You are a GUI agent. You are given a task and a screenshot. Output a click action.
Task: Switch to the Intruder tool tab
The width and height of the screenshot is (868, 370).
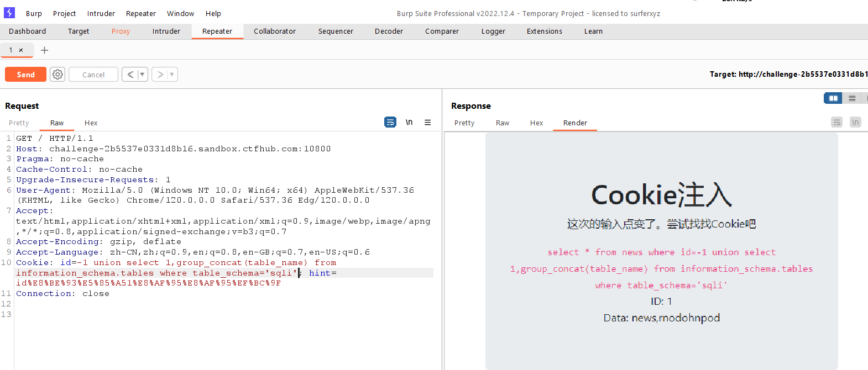click(166, 31)
